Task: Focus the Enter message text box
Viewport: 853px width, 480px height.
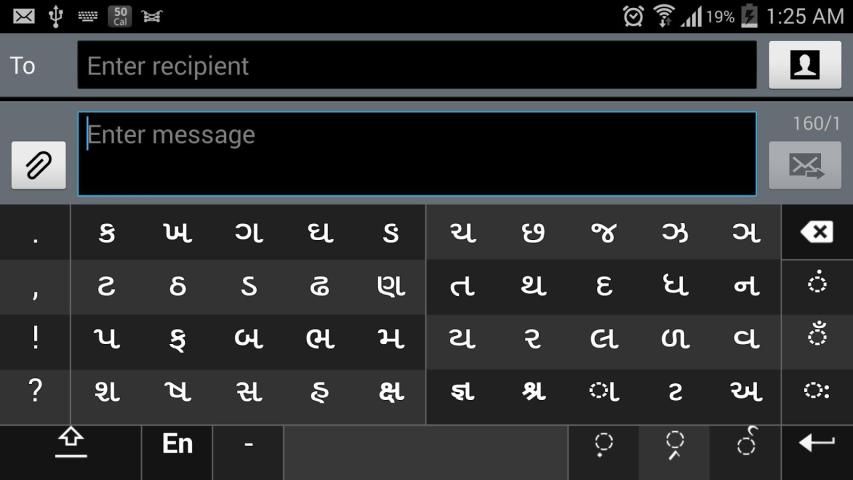Action: pyautogui.click(x=416, y=153)
